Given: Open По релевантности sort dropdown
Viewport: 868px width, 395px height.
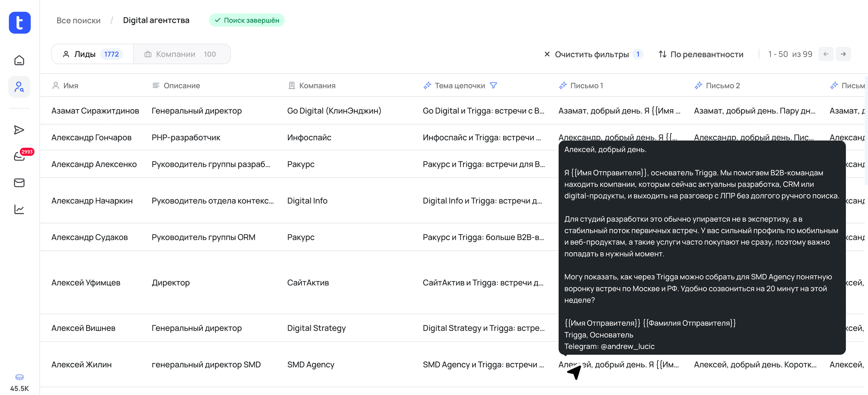Looking at the screenshot, I should (x=701, y=54).
